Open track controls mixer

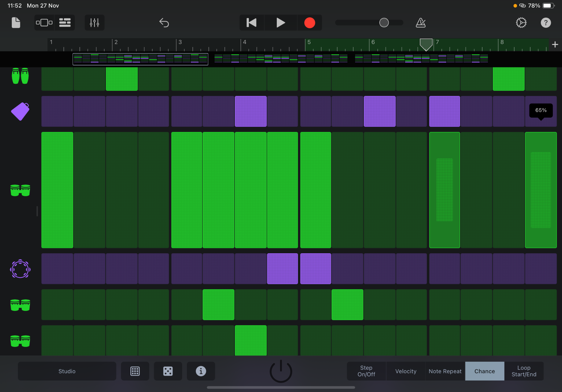click(x=94, y=22)
